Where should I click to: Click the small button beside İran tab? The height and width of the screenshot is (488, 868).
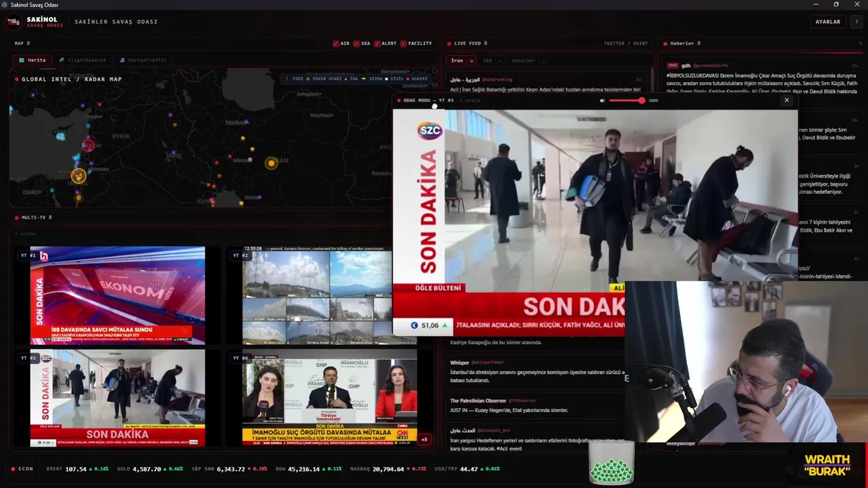pos(471,60)
